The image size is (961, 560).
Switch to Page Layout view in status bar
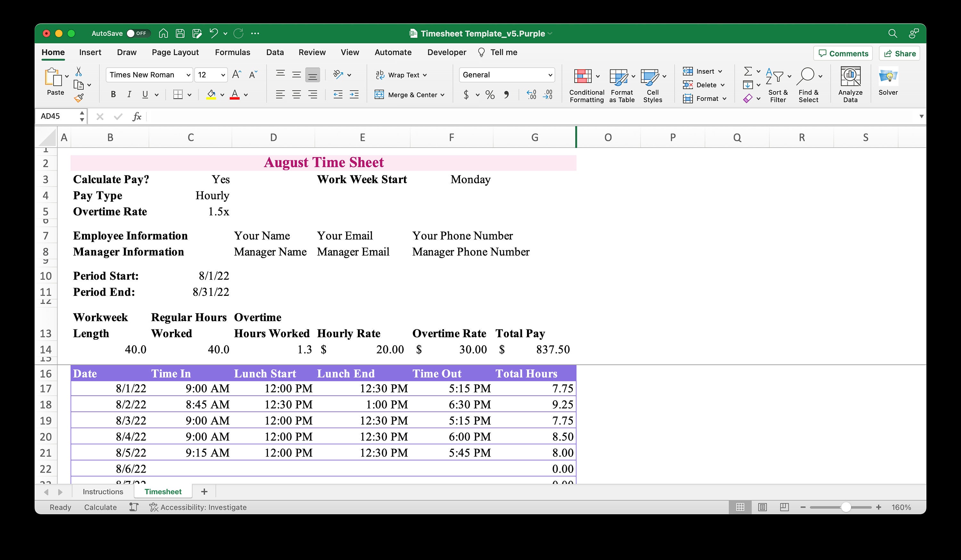pos(762,507)
